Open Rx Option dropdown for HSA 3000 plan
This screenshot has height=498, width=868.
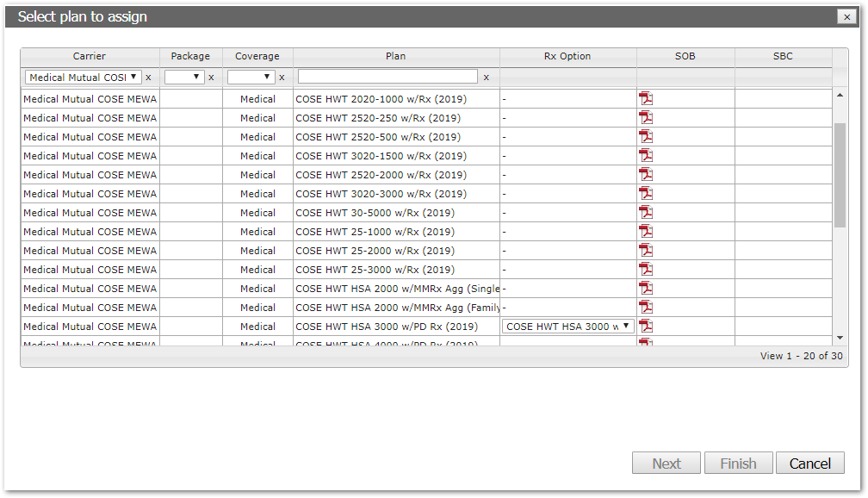pyautogui.click(x=568, y=327)
